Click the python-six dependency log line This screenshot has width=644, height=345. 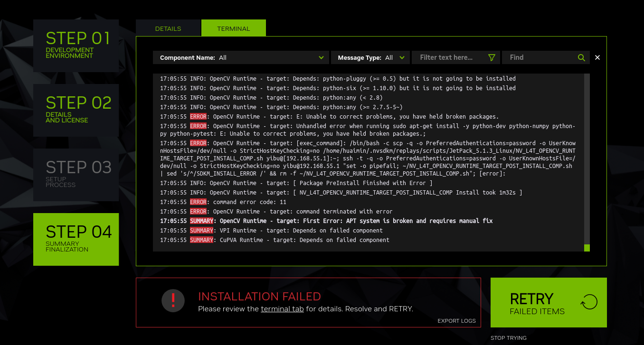tap(338, 88)
